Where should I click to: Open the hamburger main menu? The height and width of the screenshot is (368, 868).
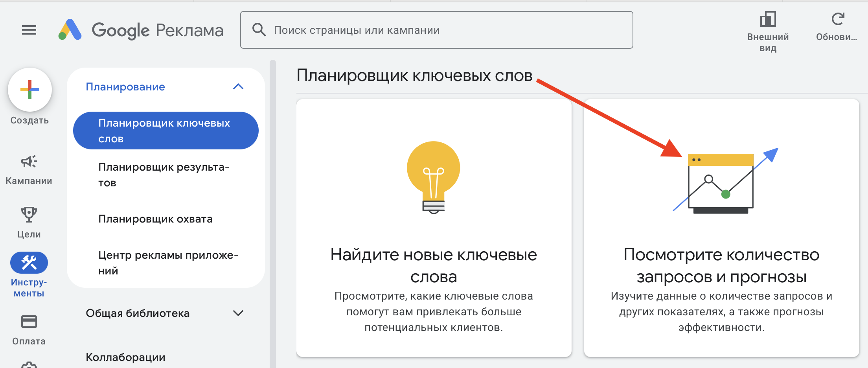coord(29,30)
